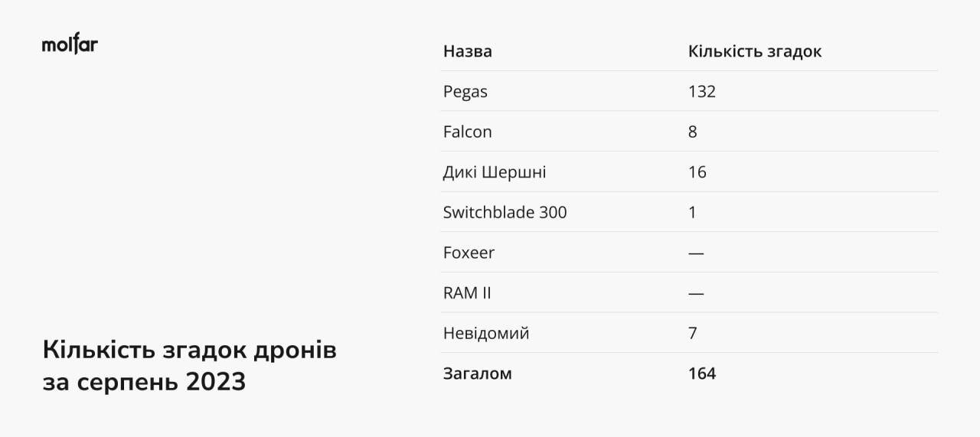The image size is (980, 437).
Task: Click the count 7 for Невідомий
Action: (693, 334)
